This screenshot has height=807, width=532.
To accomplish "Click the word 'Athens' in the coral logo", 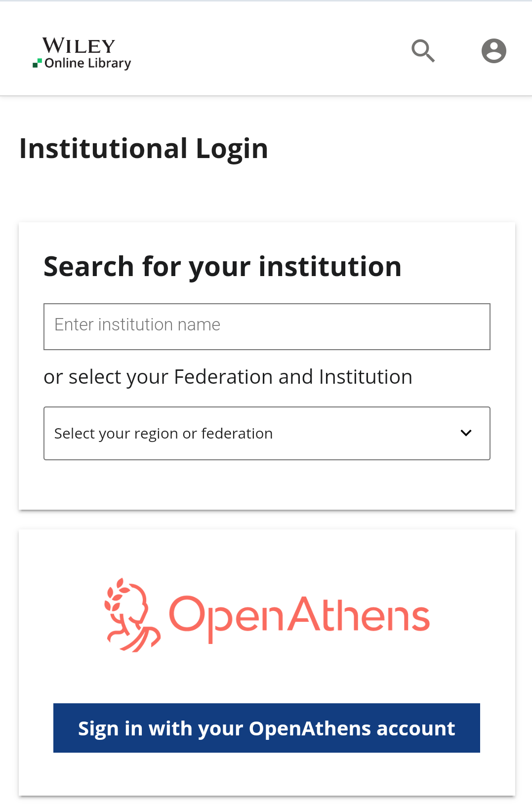I will 359,615.
